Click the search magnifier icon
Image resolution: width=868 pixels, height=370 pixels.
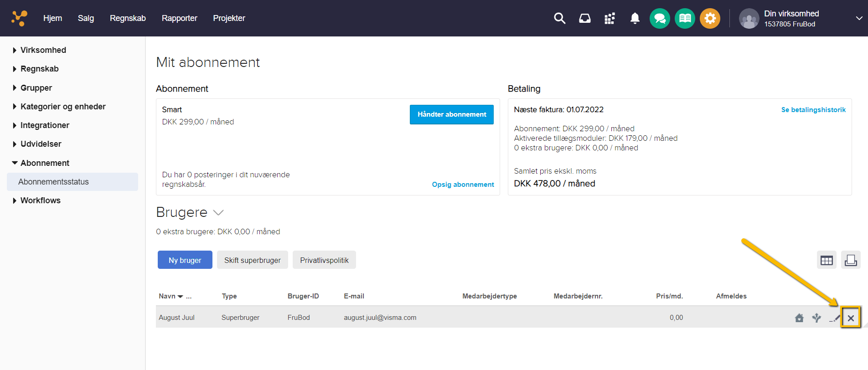click(559, 18)
